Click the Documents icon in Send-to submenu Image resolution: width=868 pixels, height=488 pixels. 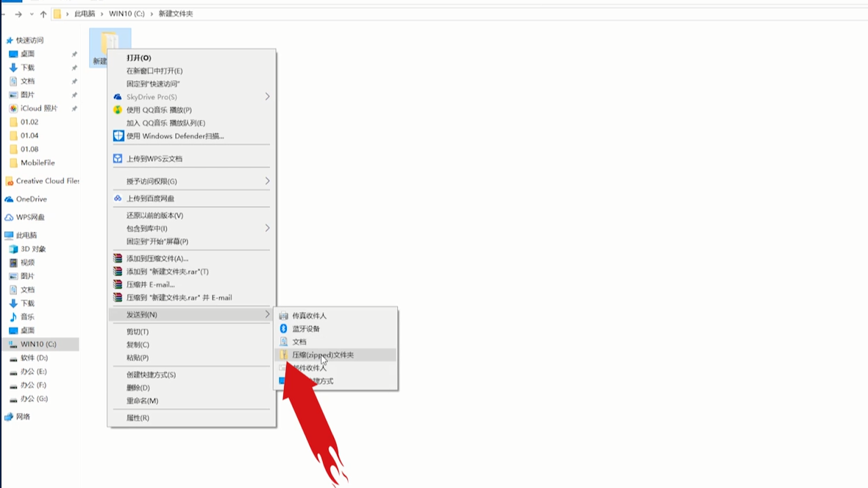(x=283, y=342)
